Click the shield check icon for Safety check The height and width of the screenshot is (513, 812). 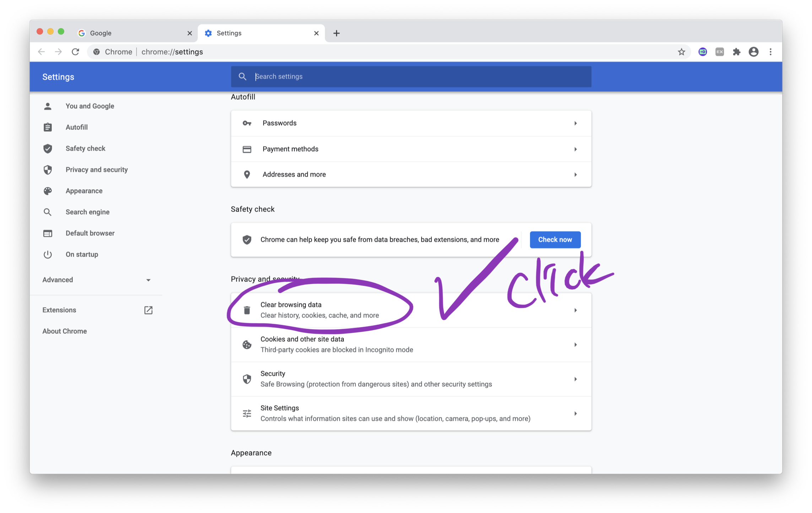[48, 148]
